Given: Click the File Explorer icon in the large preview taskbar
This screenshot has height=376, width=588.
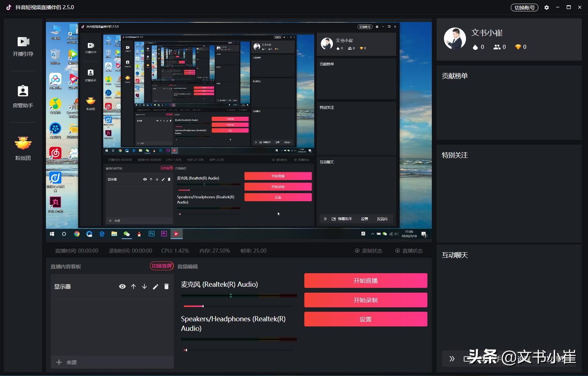Looking at the screenshot, I should coord(114,234).
